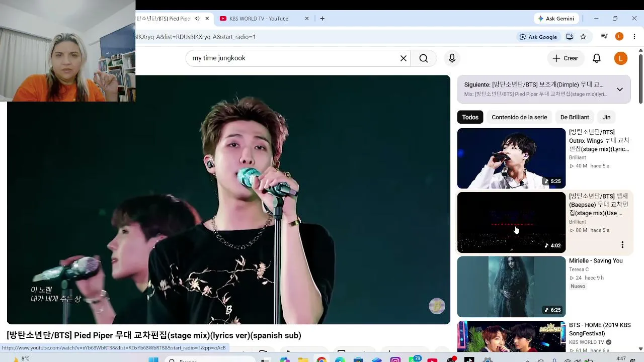Select the Jin filter chip

606,117
